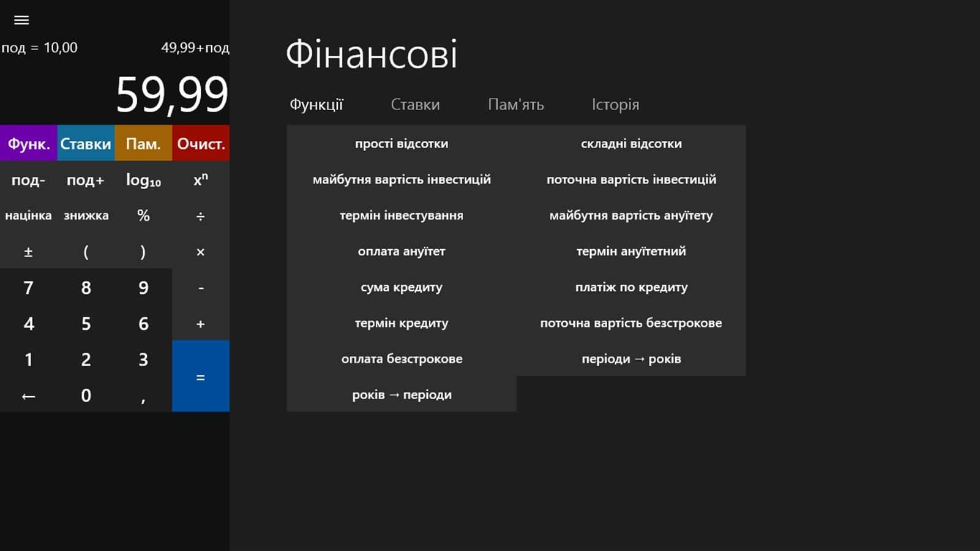Click the purple Функ. button
This screenshot has width=980, height=551.
point(29,143)
